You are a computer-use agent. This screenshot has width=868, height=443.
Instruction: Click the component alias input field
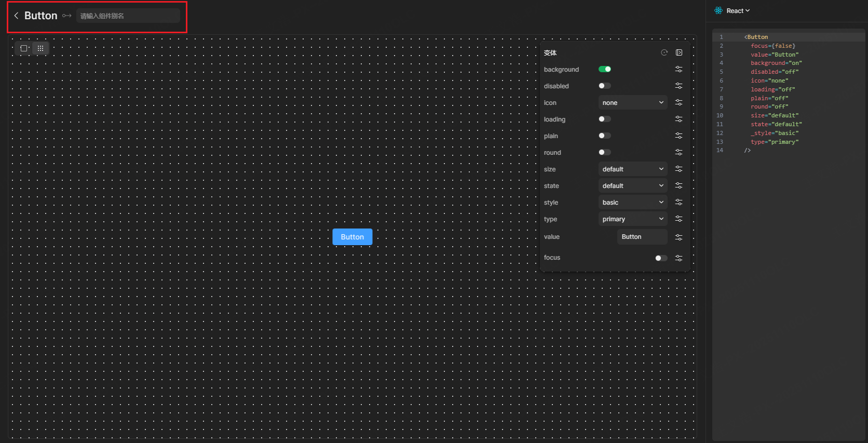pos(128,16)
